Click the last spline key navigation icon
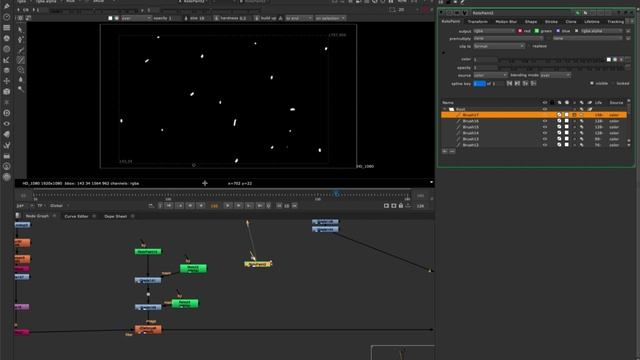Screen dimensions: 640x360 [x=533, y=83]
